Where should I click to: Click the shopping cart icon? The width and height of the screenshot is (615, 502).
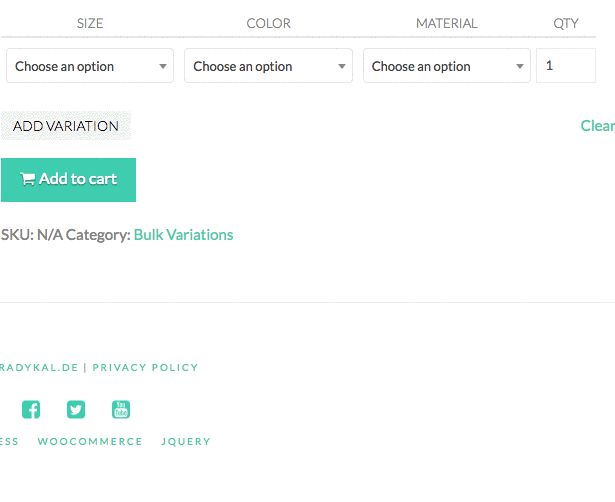[x=28, y=180]
